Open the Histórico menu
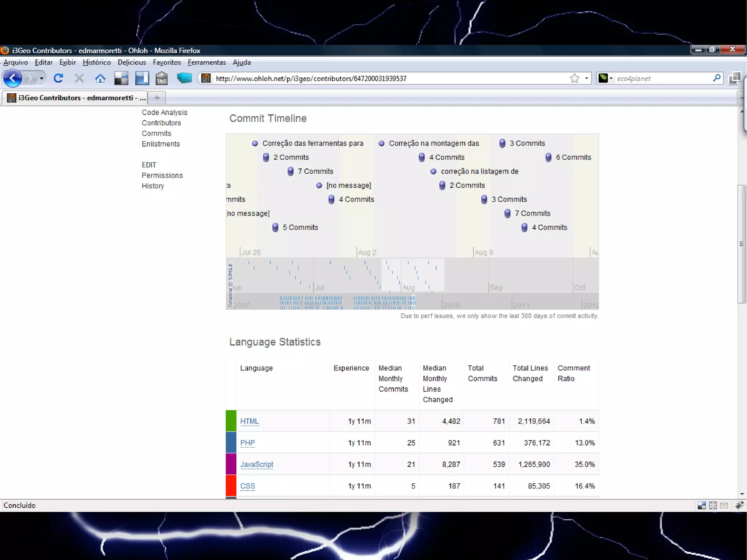747x560 pixels. point(96,62)
